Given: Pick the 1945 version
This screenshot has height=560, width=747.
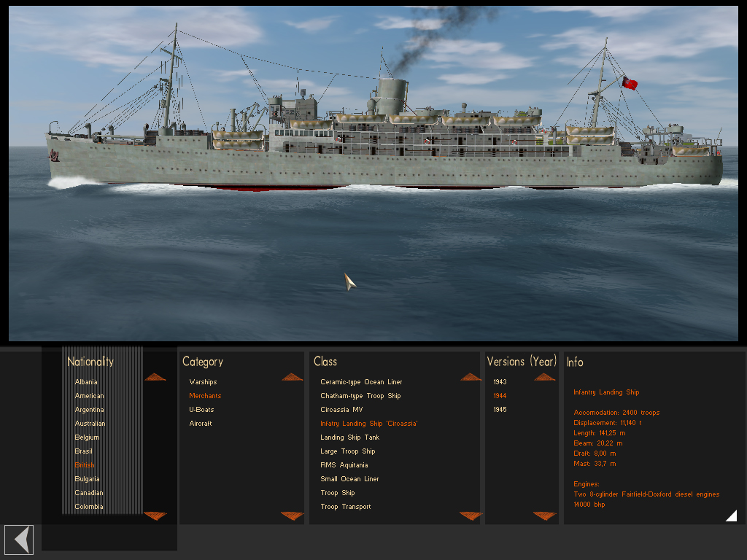Looking at the screenshot, I should click(500, 410).
